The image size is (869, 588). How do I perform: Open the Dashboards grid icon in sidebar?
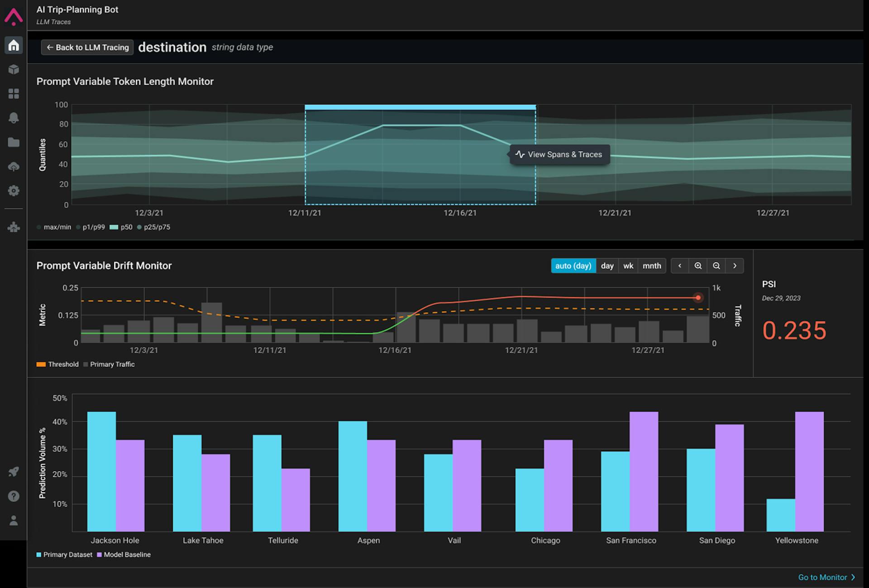tap(14, 94)
